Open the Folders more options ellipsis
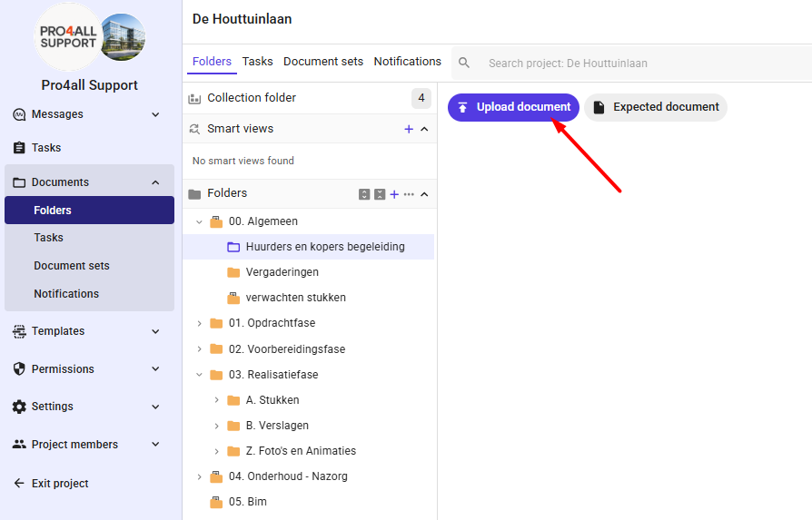 [409, 194]
